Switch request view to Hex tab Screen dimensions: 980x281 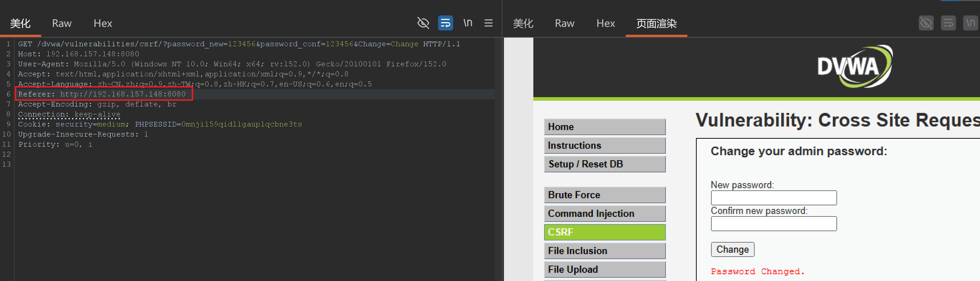[103, 24]
